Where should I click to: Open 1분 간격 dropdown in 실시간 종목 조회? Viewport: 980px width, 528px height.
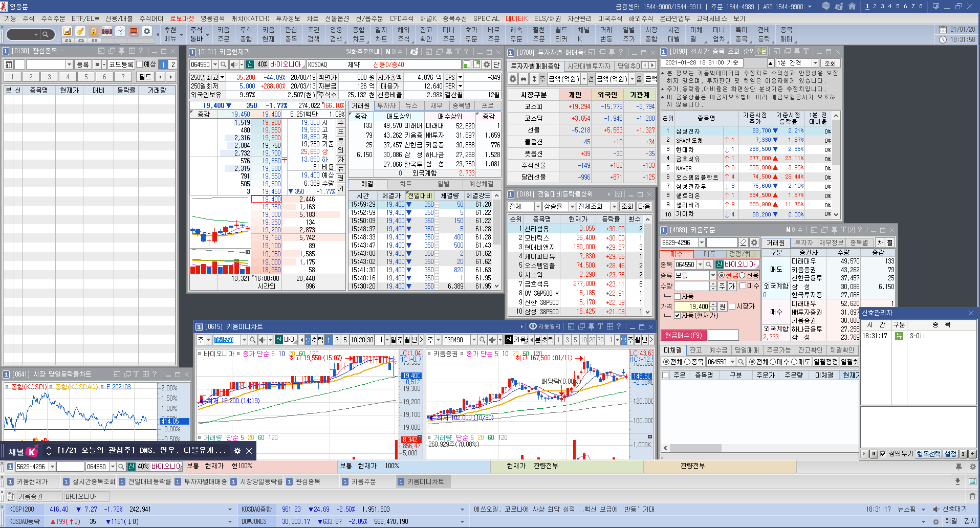815,63
